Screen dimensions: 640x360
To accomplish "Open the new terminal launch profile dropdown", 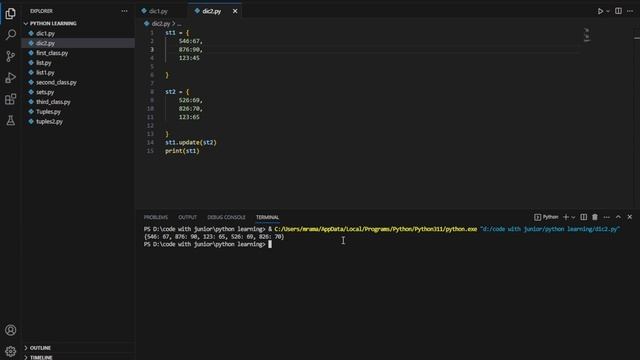I will [x=573, y=218].
